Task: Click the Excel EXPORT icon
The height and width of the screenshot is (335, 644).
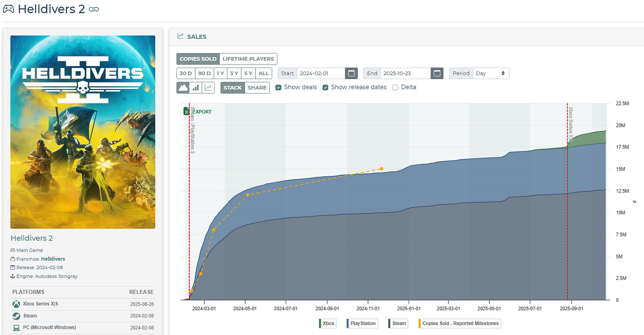Action: point(186,111)
